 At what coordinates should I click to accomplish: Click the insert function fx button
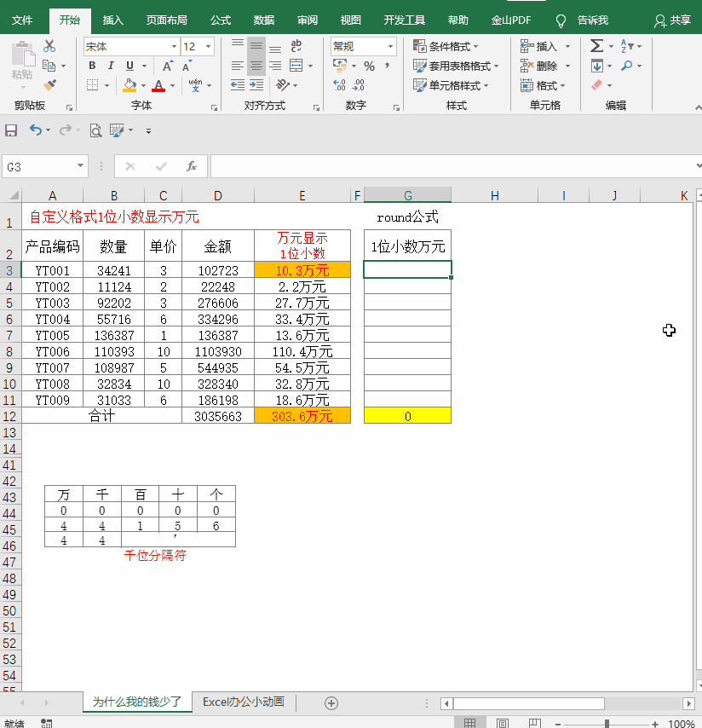coord(192,166)
